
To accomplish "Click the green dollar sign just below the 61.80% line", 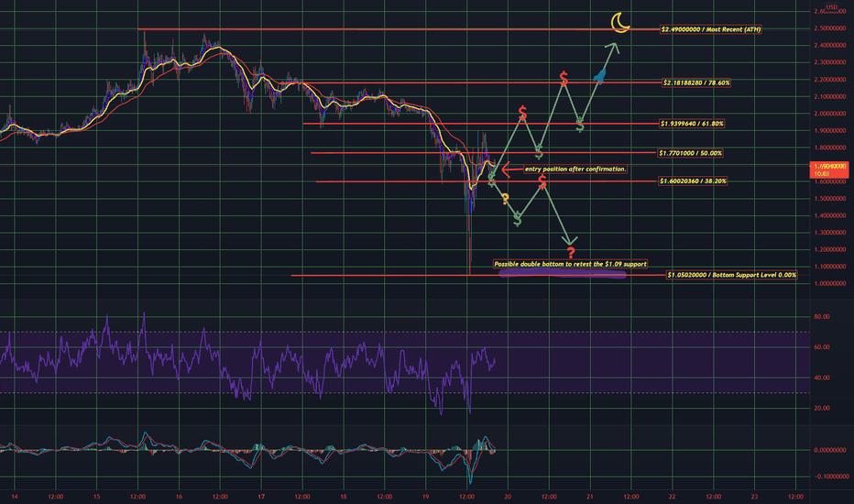I will point(580,126).
